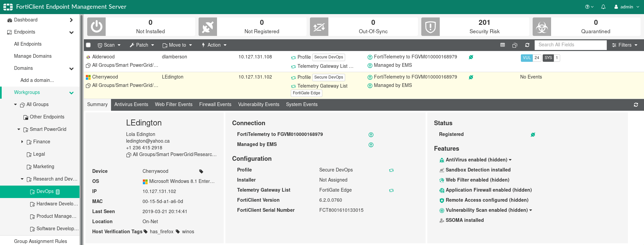The width and height of the screenshot is (644, 245).
Task: Click the Sandbox Detection feature icon
Action: pyautogui.click(x=442, y=170)
